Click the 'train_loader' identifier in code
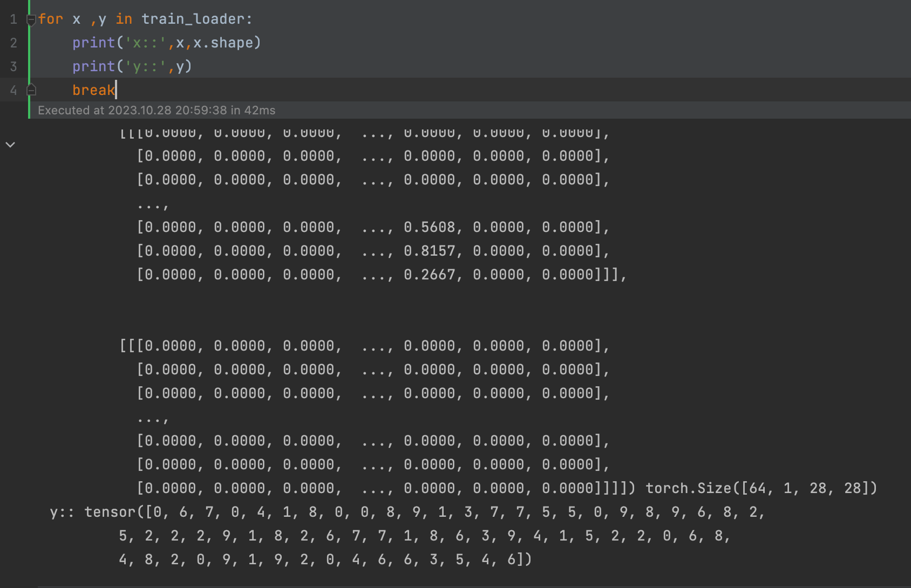Image resolution: width=911 pixels, height=588 pixels. click(x=194, y=19)
